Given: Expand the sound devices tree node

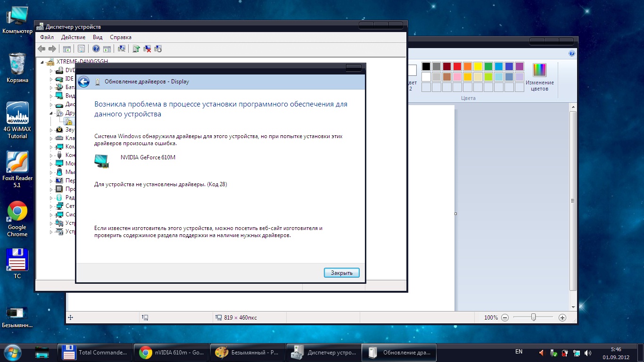Looking at the screenshot, I should click(51, 130).
